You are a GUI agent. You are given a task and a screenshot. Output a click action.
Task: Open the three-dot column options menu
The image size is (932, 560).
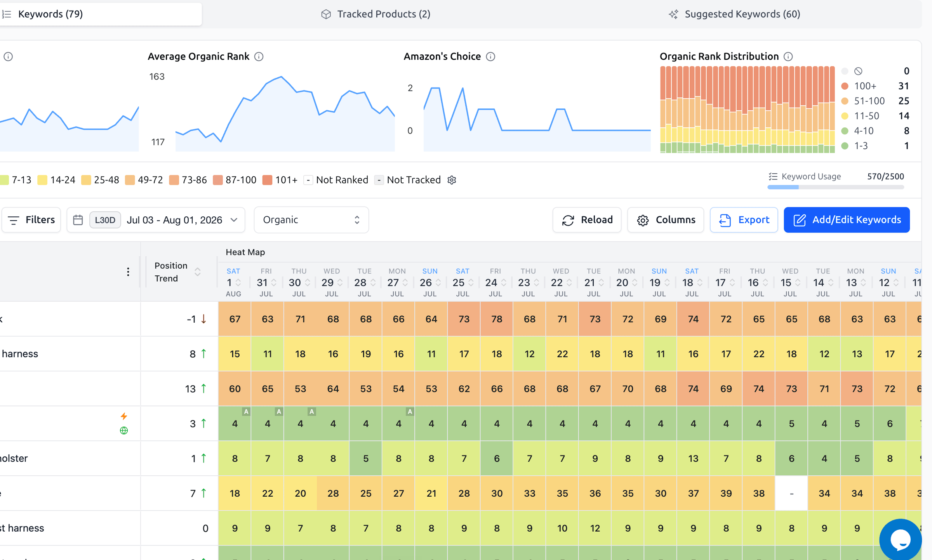[x=128, y=272]
